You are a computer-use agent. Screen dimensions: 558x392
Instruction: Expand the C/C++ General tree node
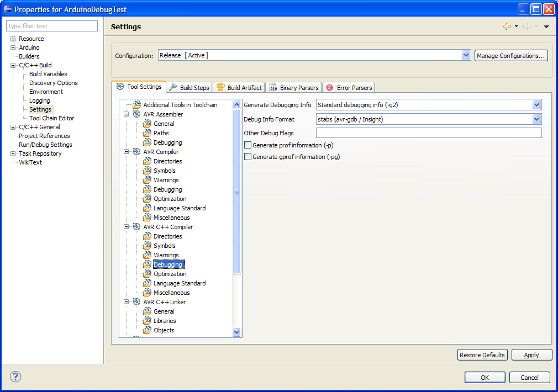(x=13, y=127)
